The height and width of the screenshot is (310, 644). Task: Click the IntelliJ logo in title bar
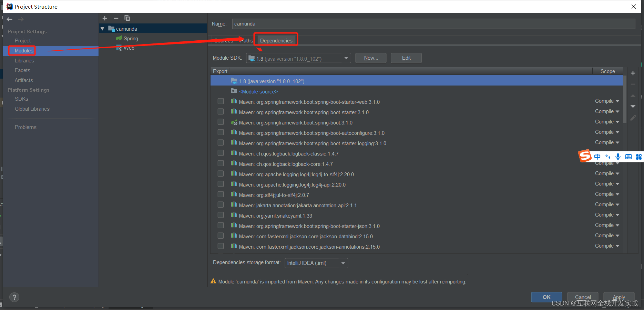(x=10, y=7)
